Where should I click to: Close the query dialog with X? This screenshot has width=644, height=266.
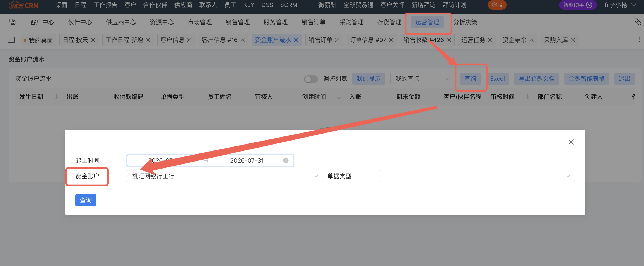pos(571,142)
